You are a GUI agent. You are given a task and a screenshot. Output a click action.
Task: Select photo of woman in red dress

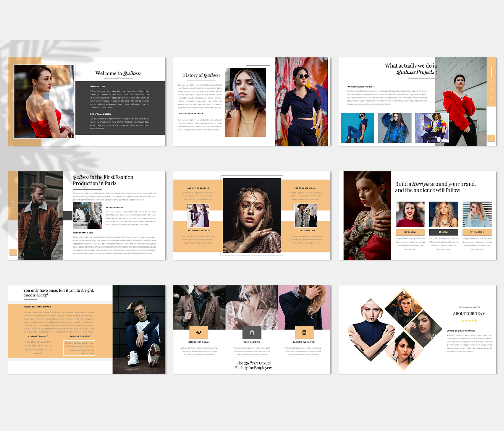(44, 102)
